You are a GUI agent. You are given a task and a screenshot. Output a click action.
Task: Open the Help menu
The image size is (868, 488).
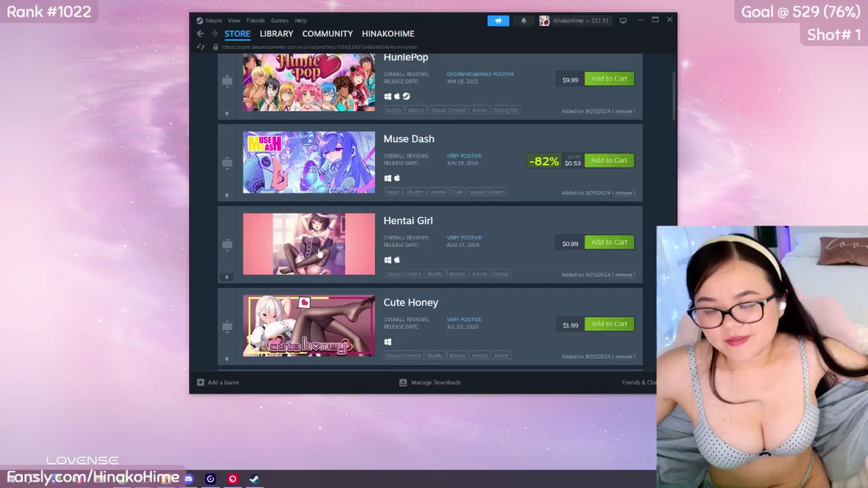click(301, 21)
